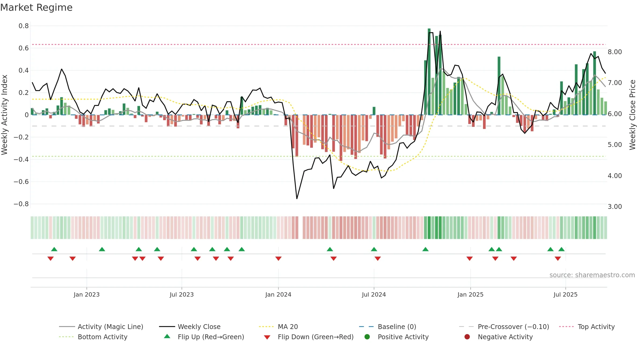Click the 8.00 price axis tick
Screen dimensions: 644x362
click(615, 52)
